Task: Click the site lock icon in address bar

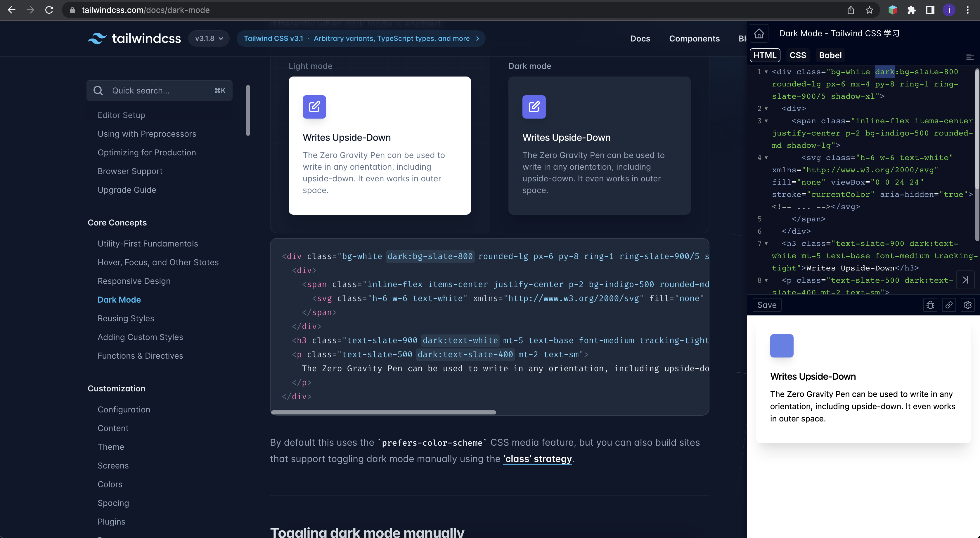Action: (x=72, y=10)
